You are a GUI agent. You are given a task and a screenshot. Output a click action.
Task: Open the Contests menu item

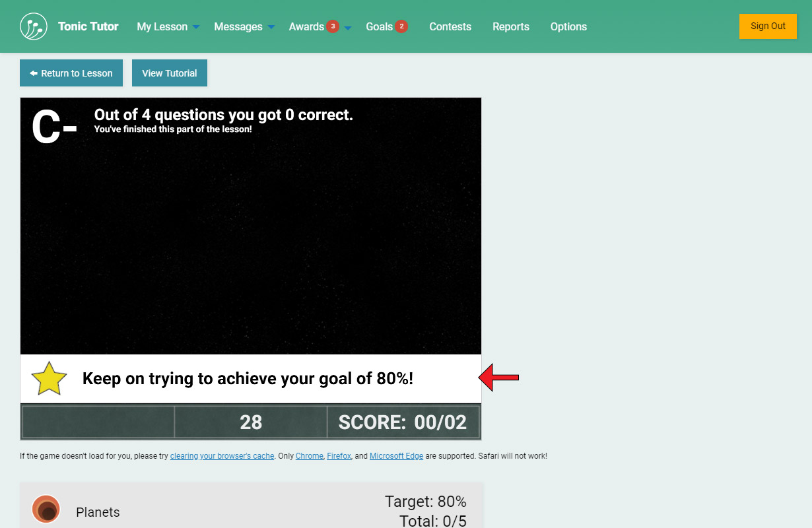(450, 26)
